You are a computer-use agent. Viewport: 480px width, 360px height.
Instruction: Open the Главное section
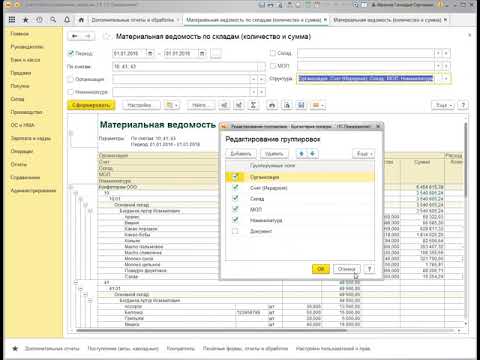pyautogui.click(x=20, y=34)
